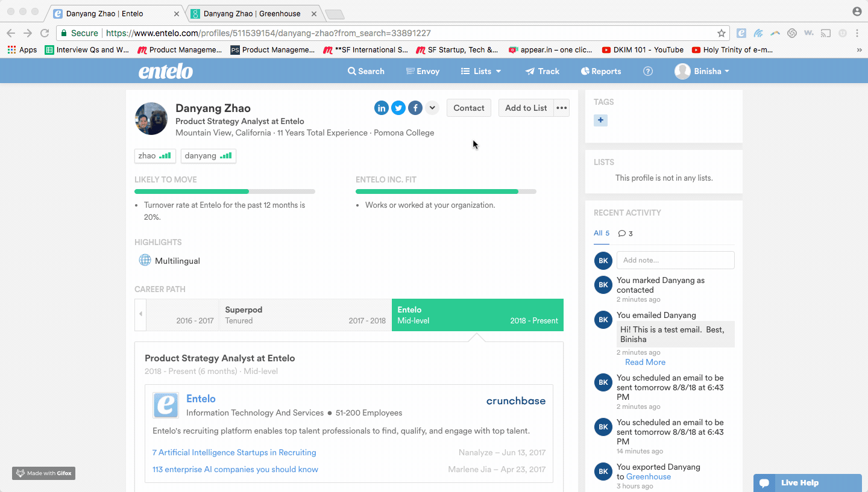Add a tag with plus icon
Screen dimensions: 868x492
coord(600,120)
